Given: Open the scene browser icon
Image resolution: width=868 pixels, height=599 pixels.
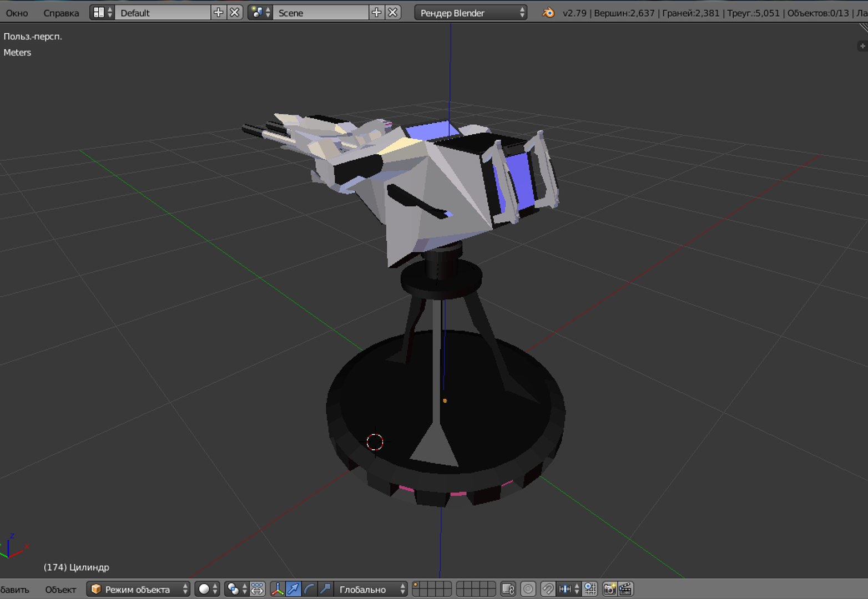Looking at the screenshot, I should pyautogui.click(x=260, y=13).
